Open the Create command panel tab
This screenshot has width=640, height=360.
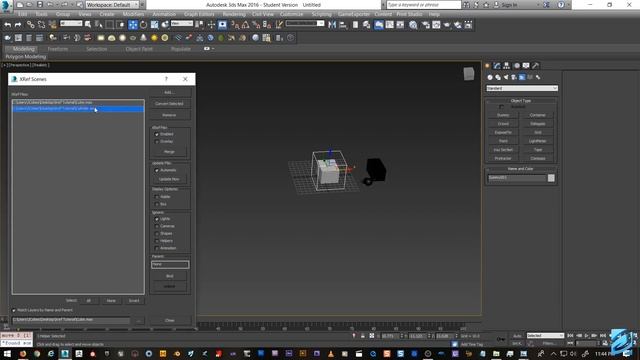tap(487, 66)
